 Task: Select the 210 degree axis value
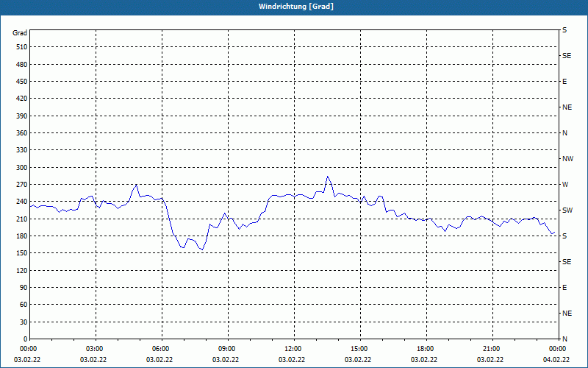point(21,219)
